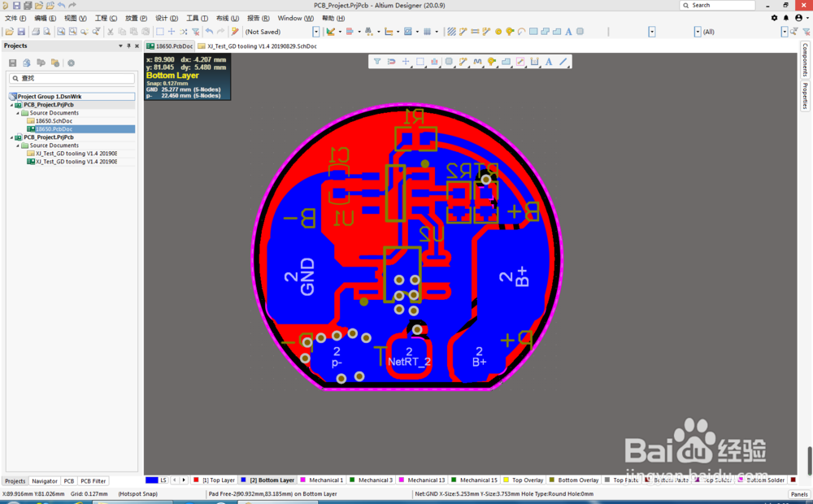Click the place line icon in active bar
The width and height of the screenshot is (813, 504).
tap(563, 62)
